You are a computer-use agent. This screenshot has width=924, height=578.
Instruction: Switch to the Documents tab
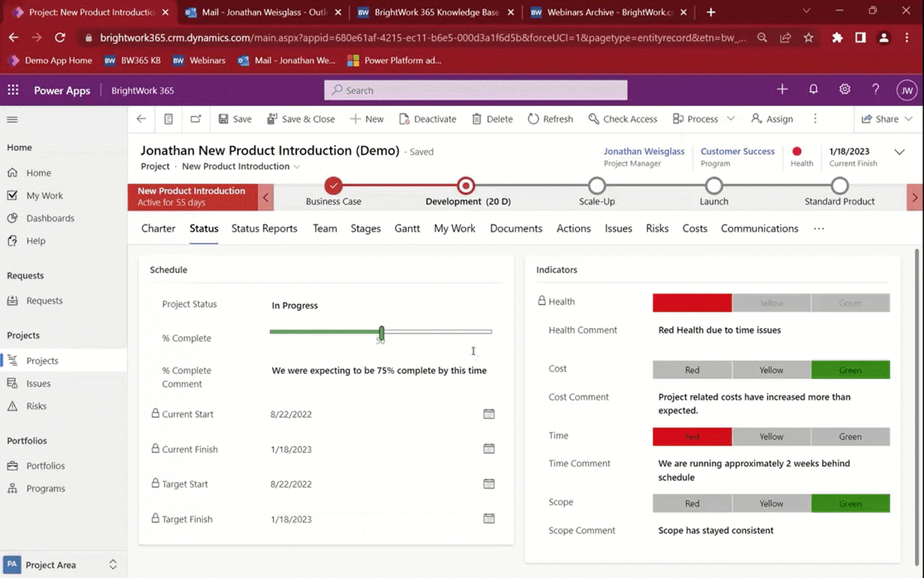tap(516, 229)
